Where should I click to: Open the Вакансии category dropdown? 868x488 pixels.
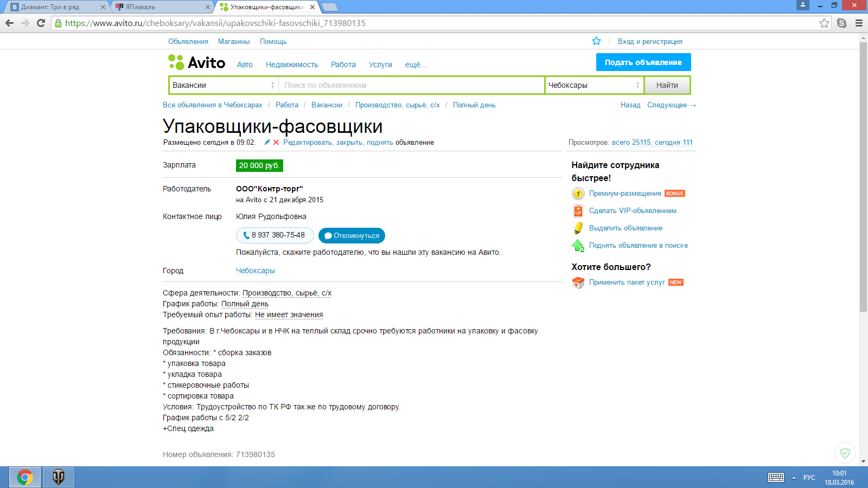point(223,85)
